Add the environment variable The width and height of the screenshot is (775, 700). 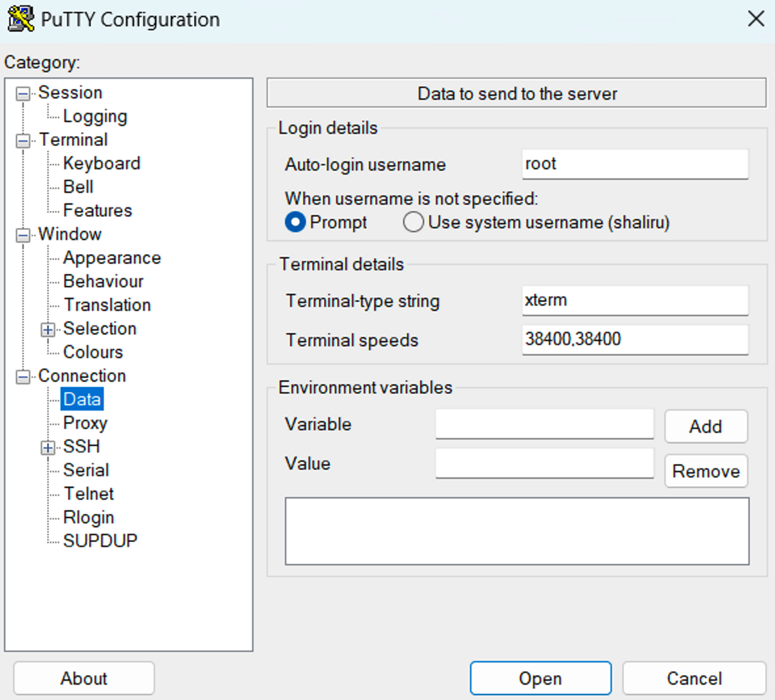pyautogui.click(x=706, y=426)
